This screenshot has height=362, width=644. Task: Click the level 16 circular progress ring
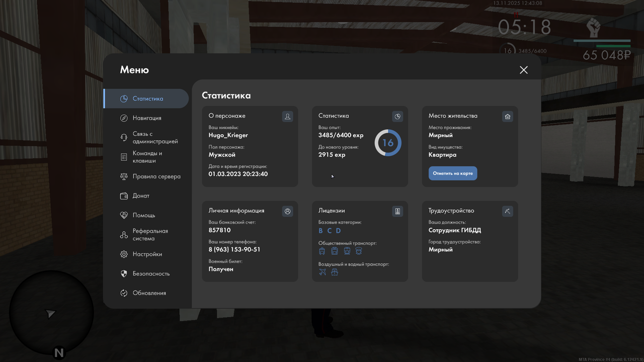pyautogui.click(x=388, y=143)
